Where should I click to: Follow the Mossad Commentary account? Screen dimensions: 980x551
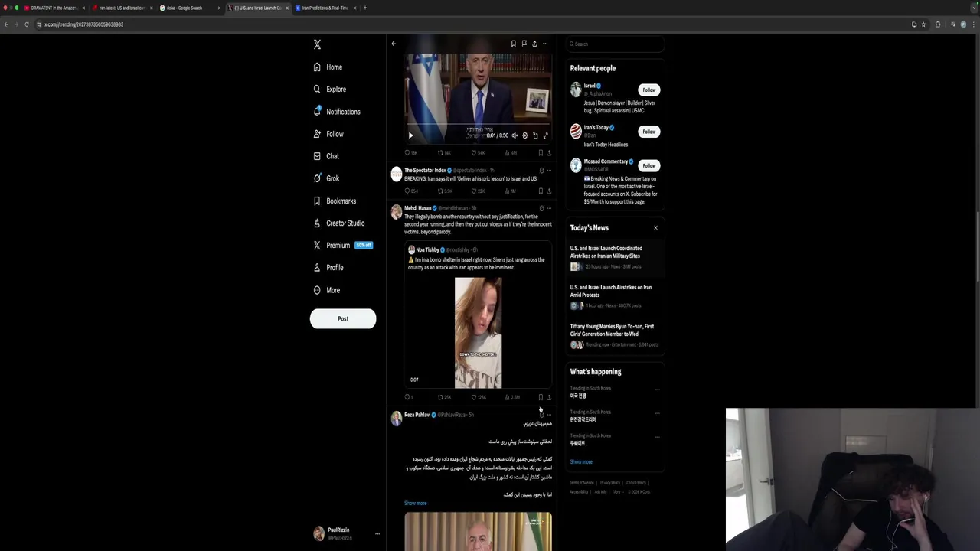pos(648,165)
